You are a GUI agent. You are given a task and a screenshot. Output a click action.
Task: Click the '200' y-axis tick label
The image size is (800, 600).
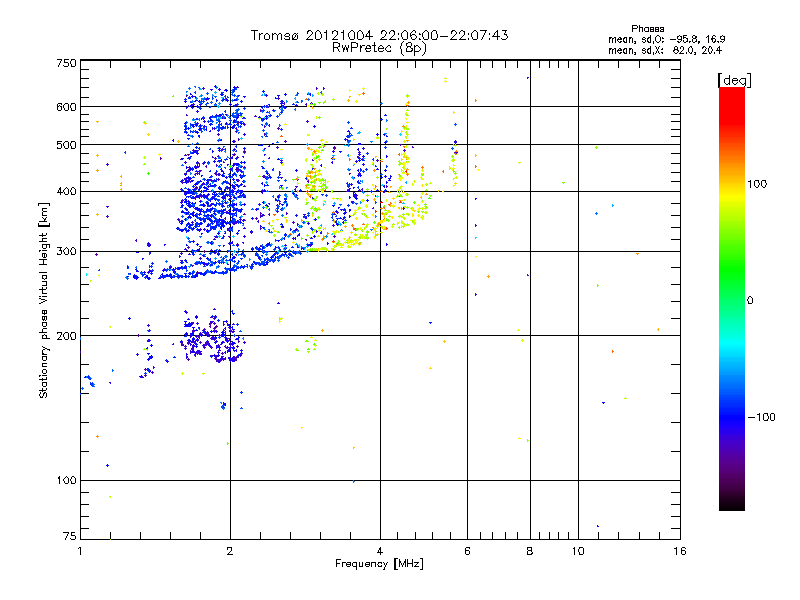[66, 336]
